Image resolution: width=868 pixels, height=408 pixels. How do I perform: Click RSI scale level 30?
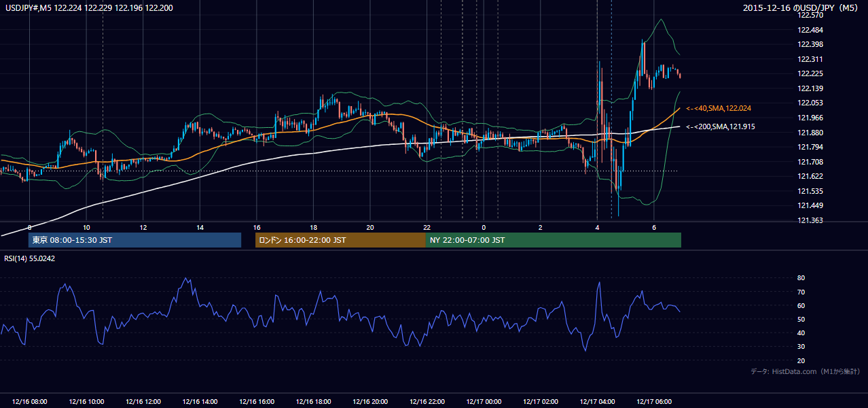point(801,347)
